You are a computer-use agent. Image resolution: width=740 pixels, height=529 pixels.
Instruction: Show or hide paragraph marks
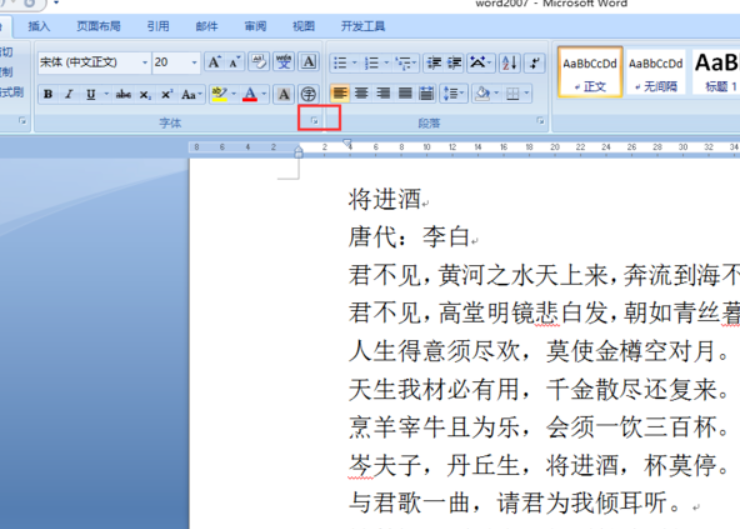535,63
